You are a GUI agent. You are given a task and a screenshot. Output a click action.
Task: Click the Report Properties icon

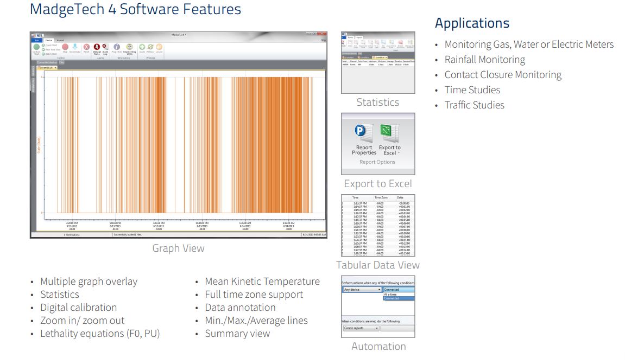coord(364,134)
